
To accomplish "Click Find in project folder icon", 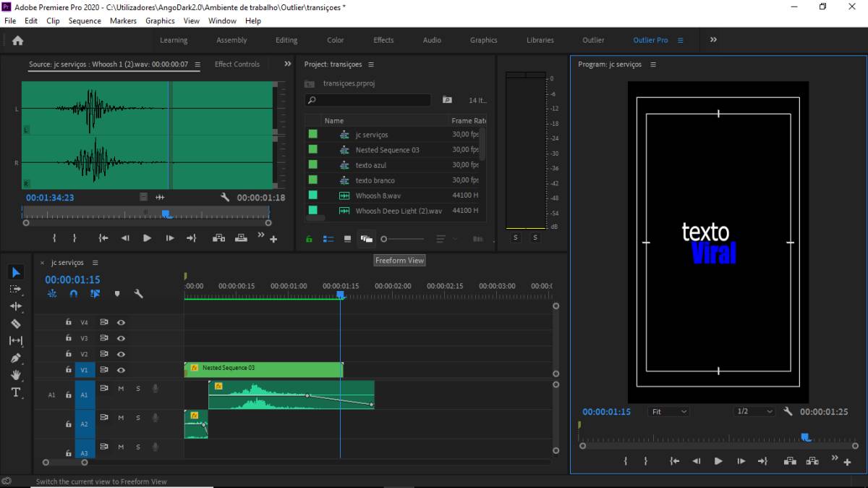I will point(447,100).
